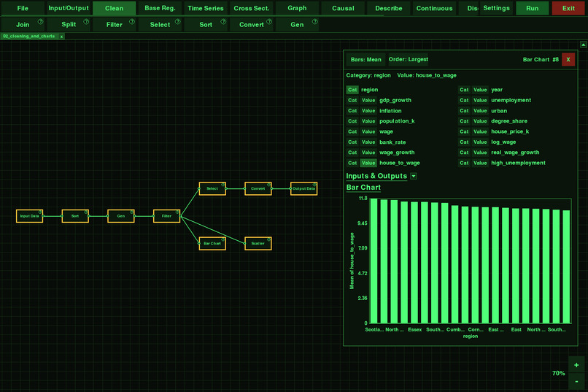The height and width of the screenshot is (392, 588).
Task: Click input port of Scatter node
Action: point(244,244)
